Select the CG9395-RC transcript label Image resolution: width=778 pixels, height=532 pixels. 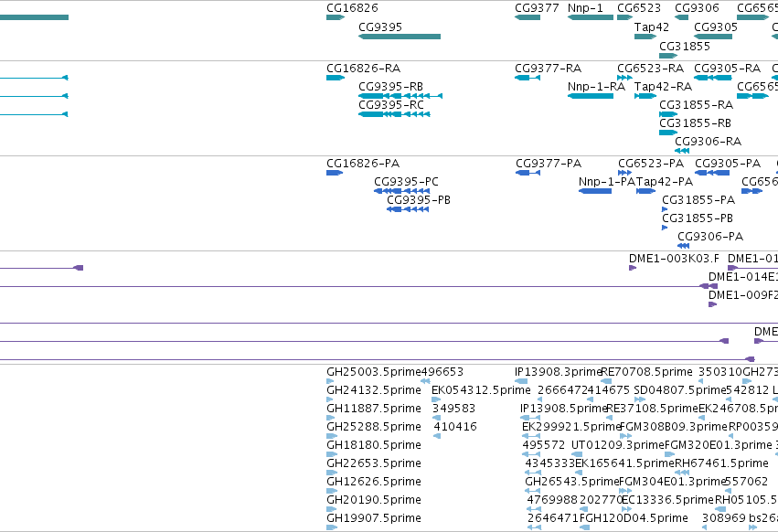[x=391, y=105]
